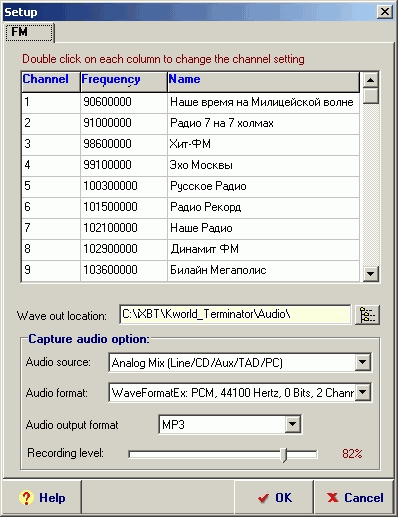Expand the Audio format dropdown
398x517 pixels.
click(363, 392)
